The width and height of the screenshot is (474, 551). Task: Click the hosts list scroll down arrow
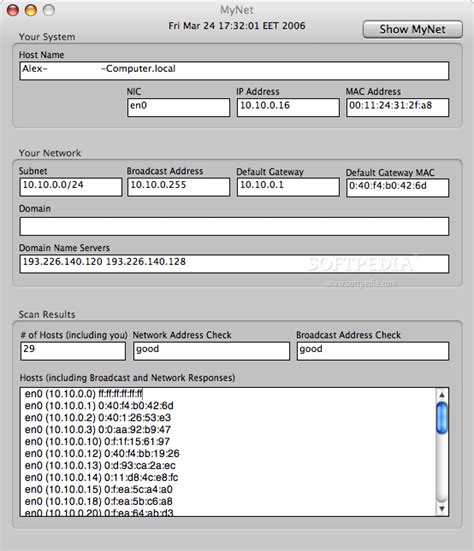tap(442, 508)
